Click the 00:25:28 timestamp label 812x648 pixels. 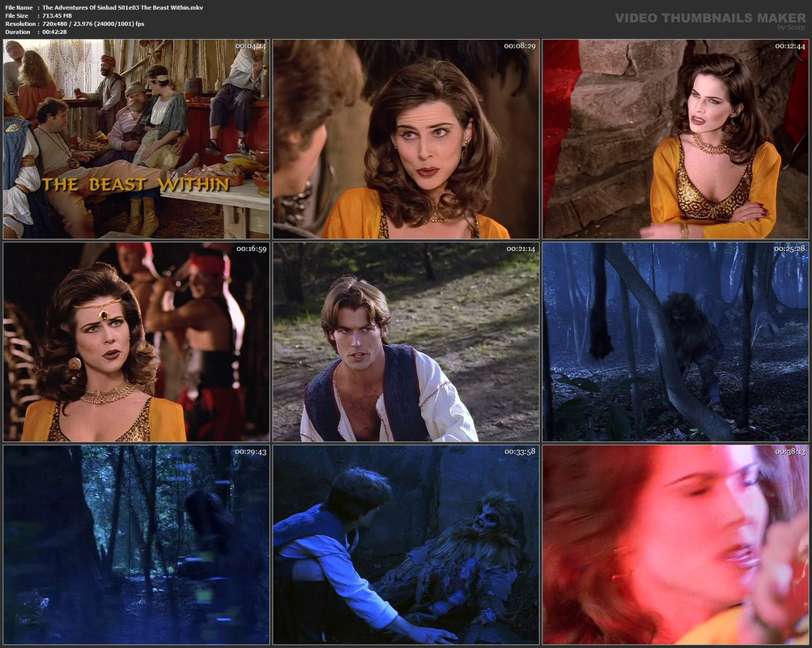(790, 249)
